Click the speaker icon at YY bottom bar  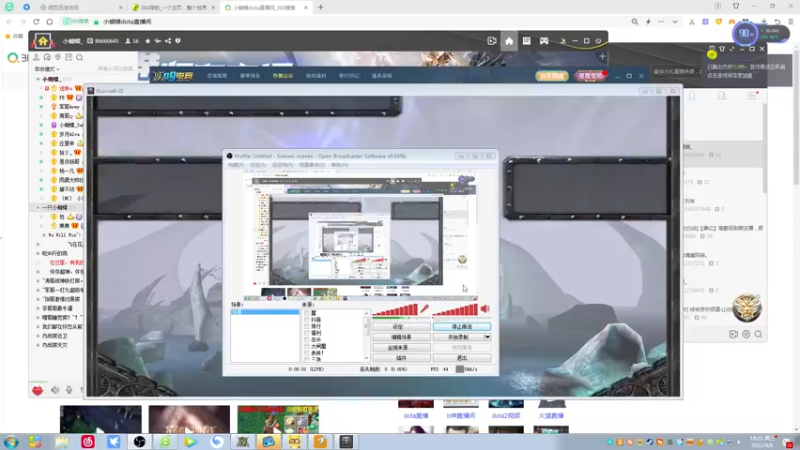tap(55, 390)
